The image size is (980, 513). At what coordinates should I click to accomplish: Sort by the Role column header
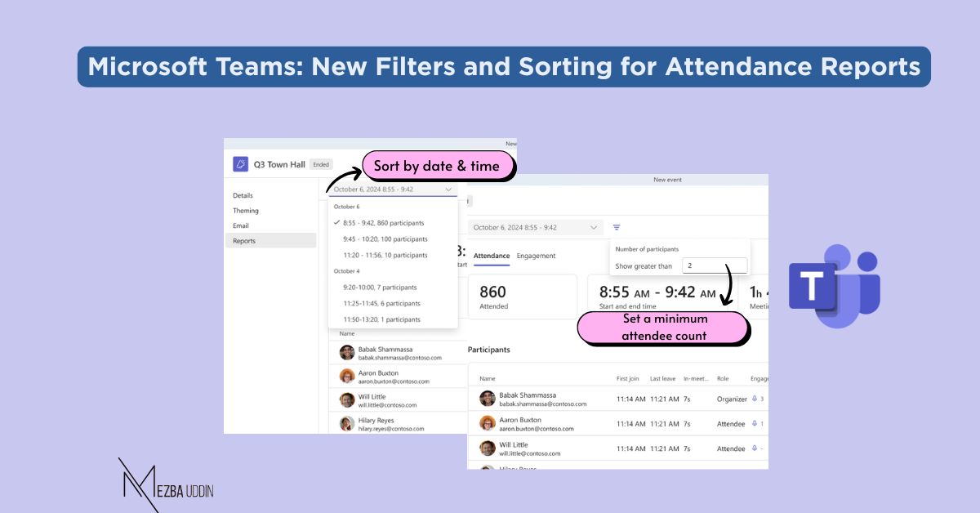tap(723, 378)
